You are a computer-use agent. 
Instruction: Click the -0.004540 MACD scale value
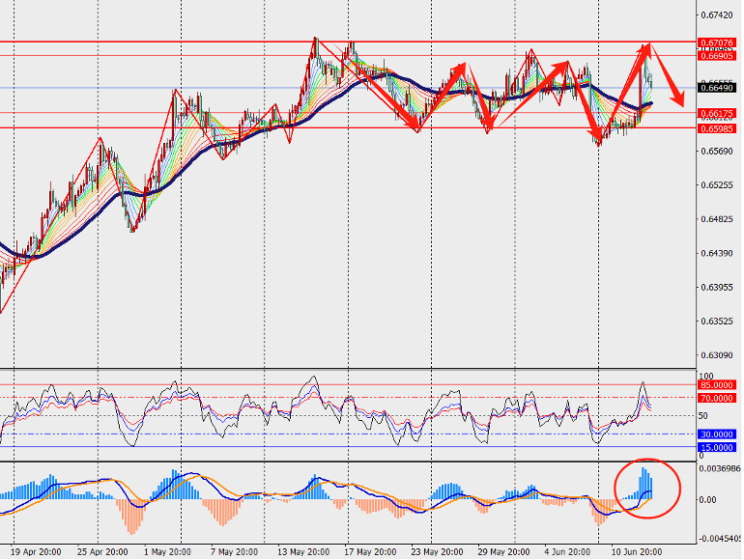click(720, 540)
